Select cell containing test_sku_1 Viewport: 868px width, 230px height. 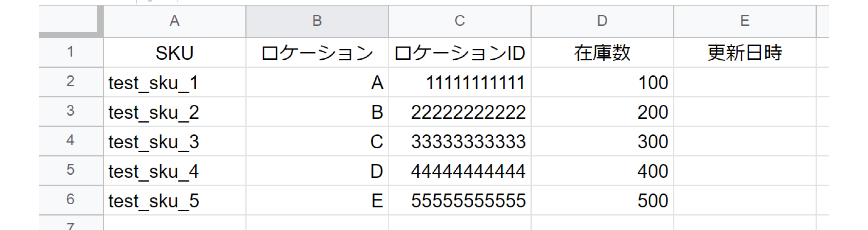(174, 82)
